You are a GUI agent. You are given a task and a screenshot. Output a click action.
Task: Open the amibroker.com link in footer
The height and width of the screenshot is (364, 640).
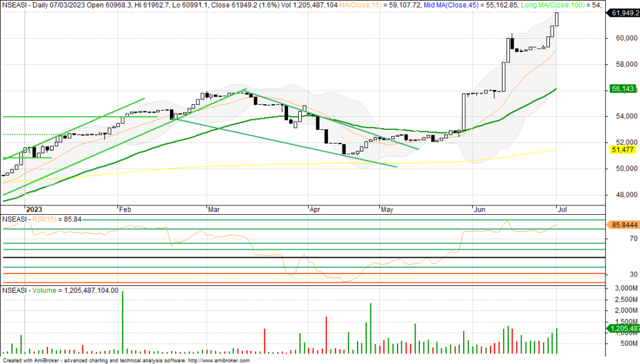point(218,360)
